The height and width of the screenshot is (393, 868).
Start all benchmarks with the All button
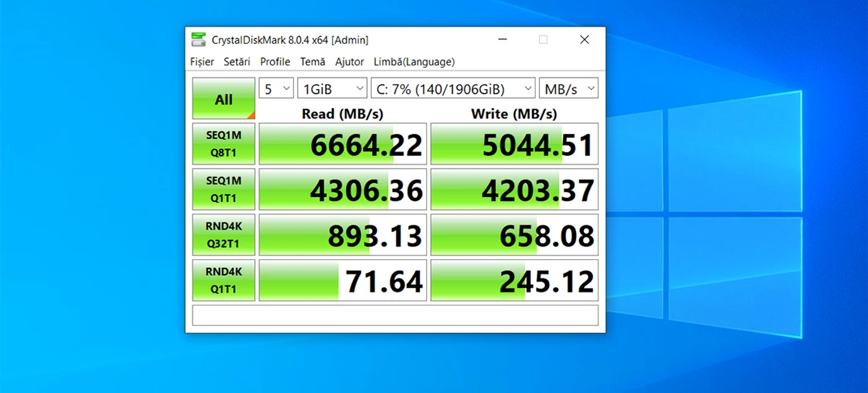(x=224, y=99)
